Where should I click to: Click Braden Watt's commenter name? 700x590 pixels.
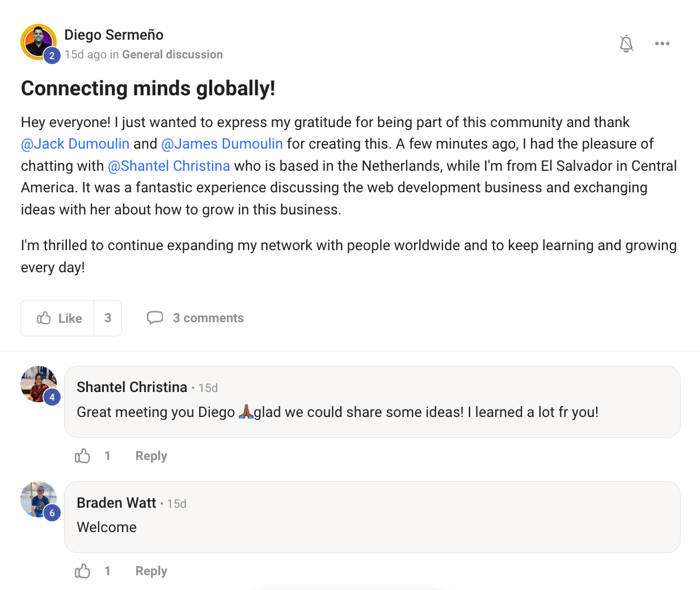click(116, 503)
